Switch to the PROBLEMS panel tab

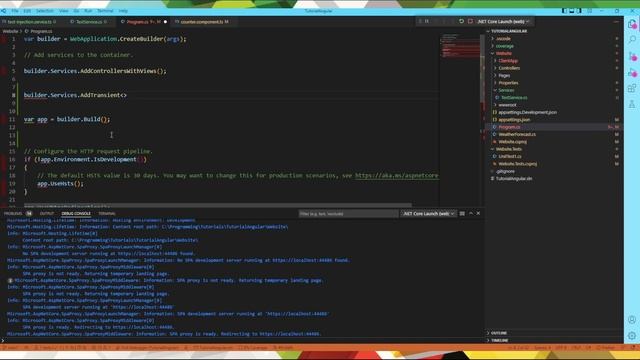(x=17, y=213)
